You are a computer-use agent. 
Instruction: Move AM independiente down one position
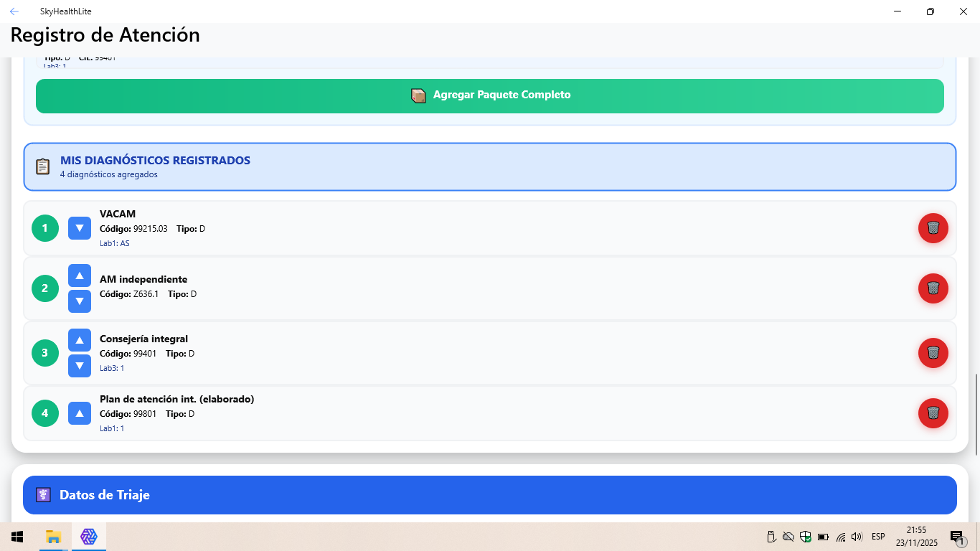pyautogui.click(x=80, y=301)
